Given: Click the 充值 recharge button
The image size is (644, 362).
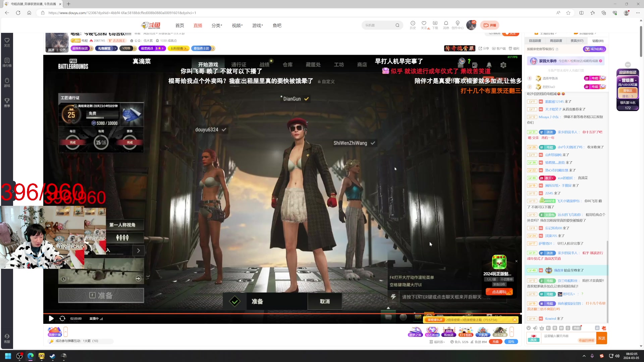Looking at the screenshot, I should pyautogui.click(x=495, y=342).
